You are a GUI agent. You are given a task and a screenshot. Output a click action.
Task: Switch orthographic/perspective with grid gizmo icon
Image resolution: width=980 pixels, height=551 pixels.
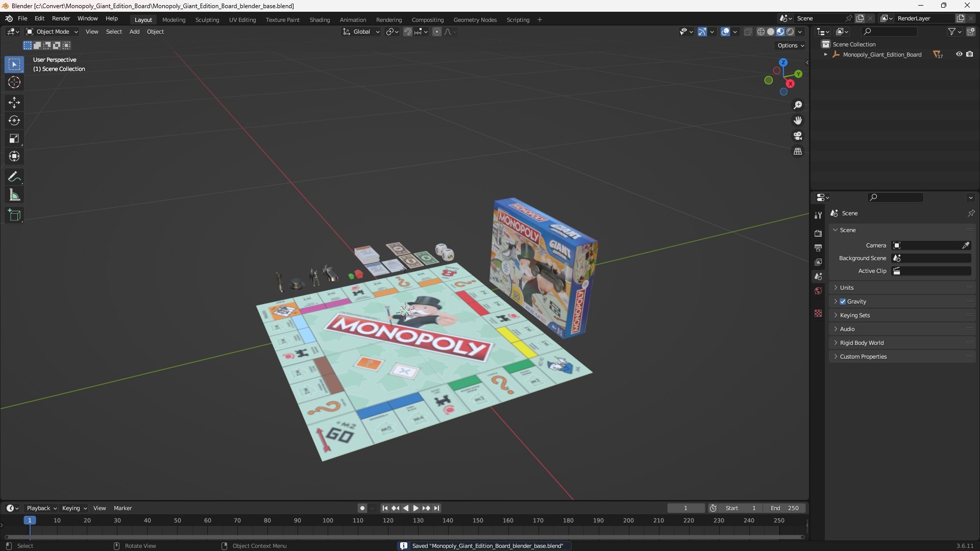(798, 152)
